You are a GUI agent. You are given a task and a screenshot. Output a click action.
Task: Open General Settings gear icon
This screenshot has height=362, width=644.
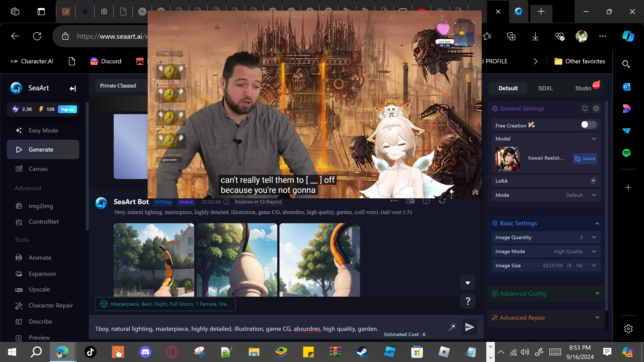pos(596,109)
